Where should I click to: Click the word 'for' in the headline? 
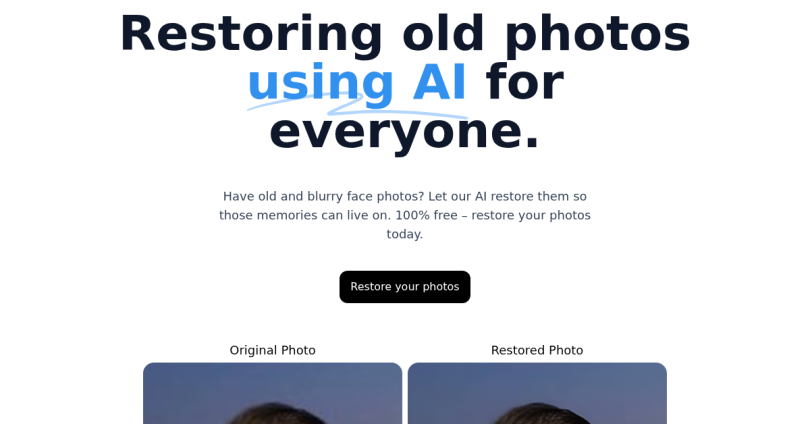(524, 83)
